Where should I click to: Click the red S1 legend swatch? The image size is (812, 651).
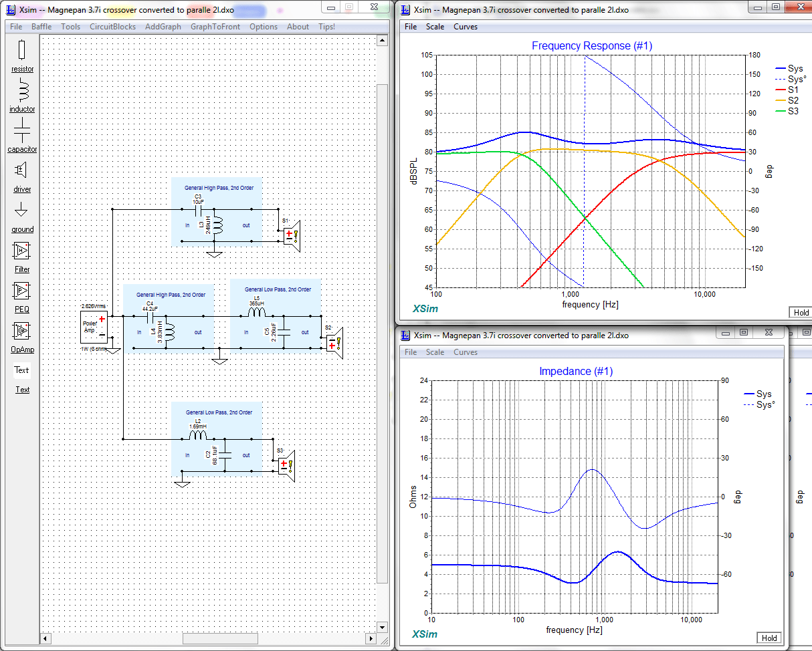780,90
